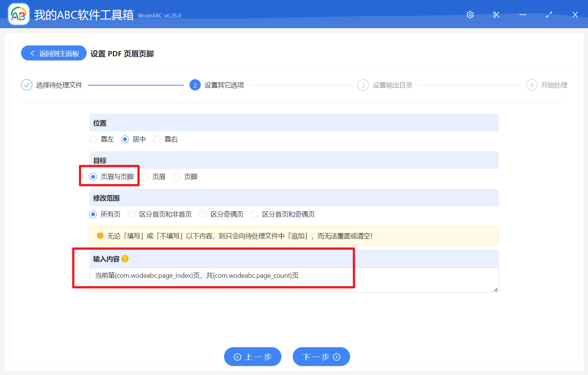Choose 页脚 as the target
The width and height of the screenshot is (588, 375).
point(177,176)
